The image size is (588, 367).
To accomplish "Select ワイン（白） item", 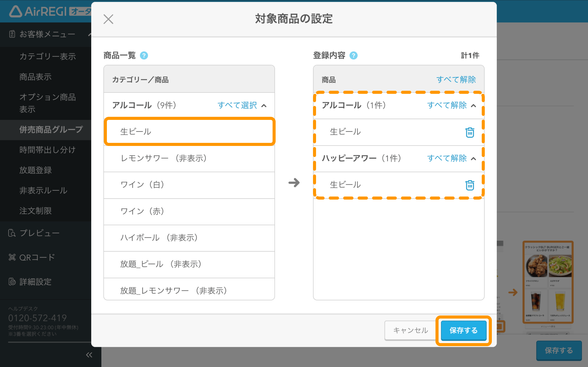I will click(189, 185).
